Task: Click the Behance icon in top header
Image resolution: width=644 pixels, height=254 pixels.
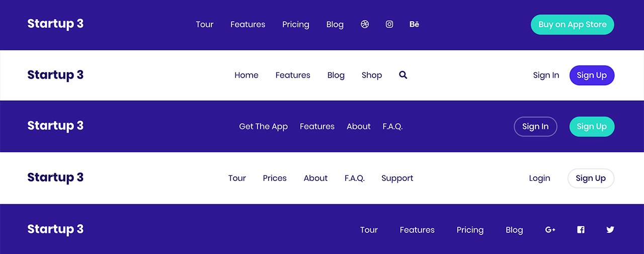Action: (x=414, y=24)
